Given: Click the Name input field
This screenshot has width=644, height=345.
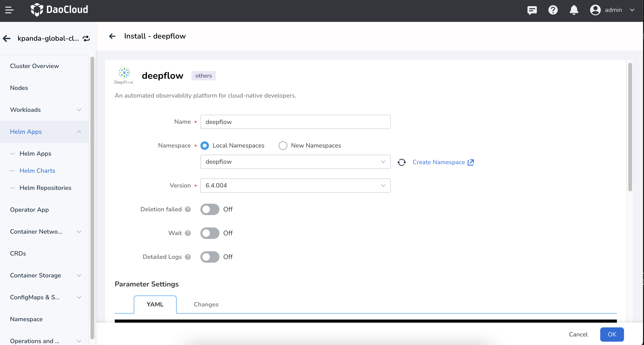Looking at the screenshot, I should coord(295,122).
